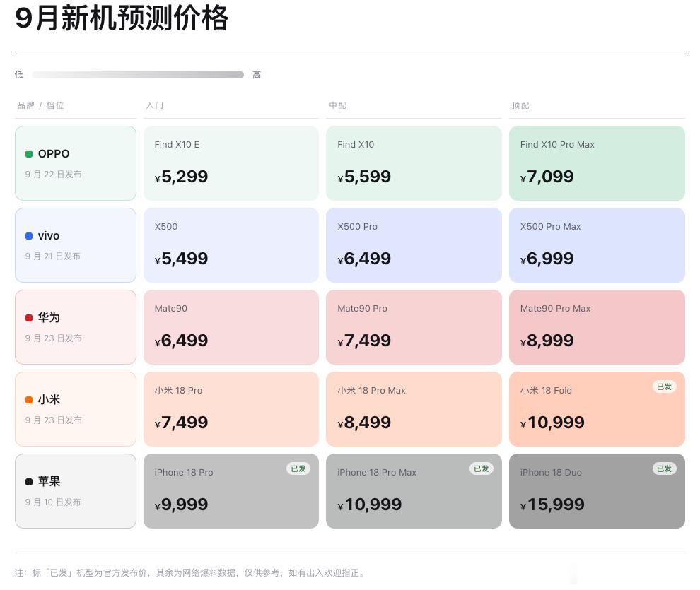Open the Find X10 Pro Max card
Viewport: 700px width, 590px height.
[x=597, y=163]
